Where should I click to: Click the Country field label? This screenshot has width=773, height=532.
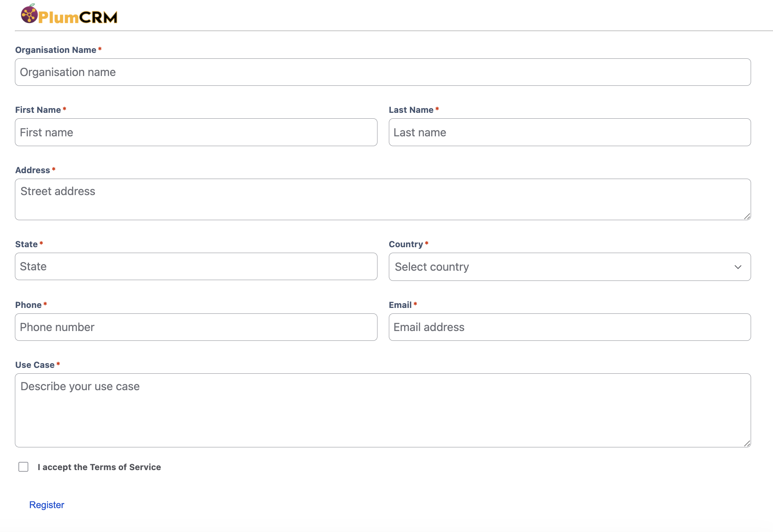coord(406,244)
